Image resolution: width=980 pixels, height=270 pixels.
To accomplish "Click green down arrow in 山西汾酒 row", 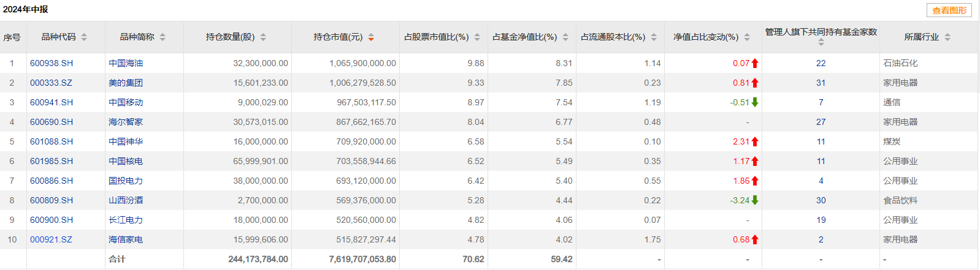I will point(755,200).
